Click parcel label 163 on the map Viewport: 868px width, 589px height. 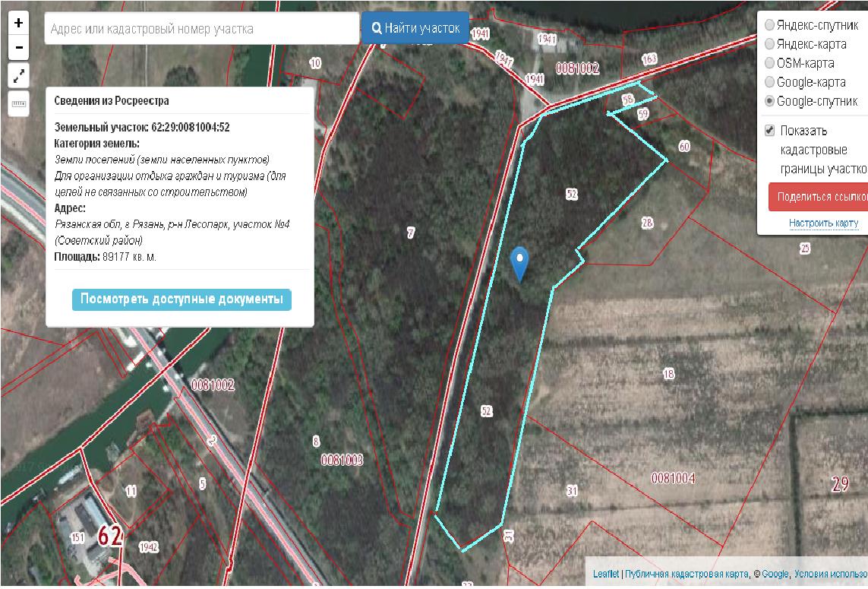coord(649,59)
